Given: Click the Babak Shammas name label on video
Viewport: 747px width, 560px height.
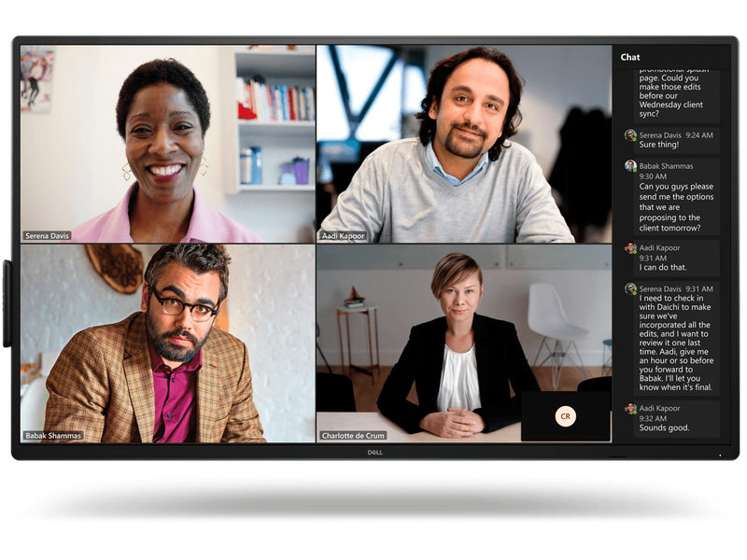Looking at the screenshot, I should click(x=54, y=435).
